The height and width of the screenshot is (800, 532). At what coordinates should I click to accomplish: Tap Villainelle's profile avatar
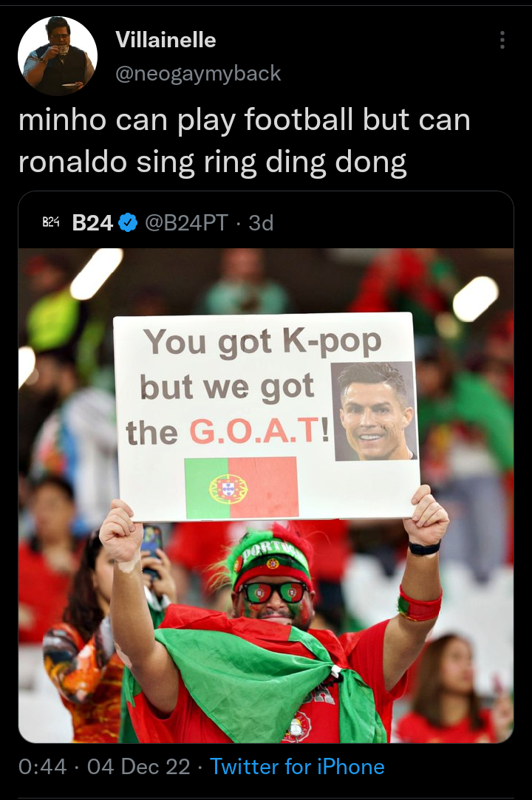[57, 55]
